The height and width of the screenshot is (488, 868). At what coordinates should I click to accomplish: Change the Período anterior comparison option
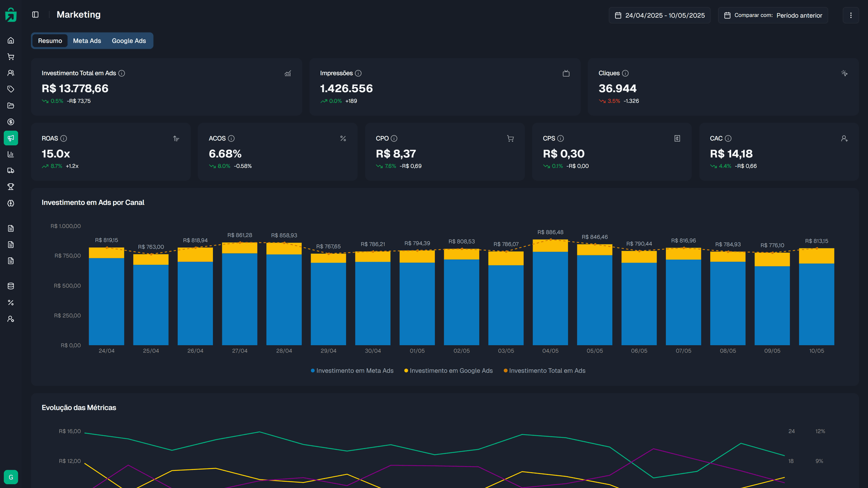point(799,15)
